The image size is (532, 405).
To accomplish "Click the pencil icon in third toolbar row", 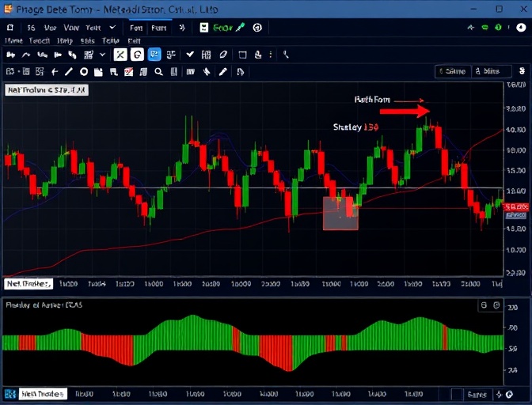I will (x=223, y=72).
